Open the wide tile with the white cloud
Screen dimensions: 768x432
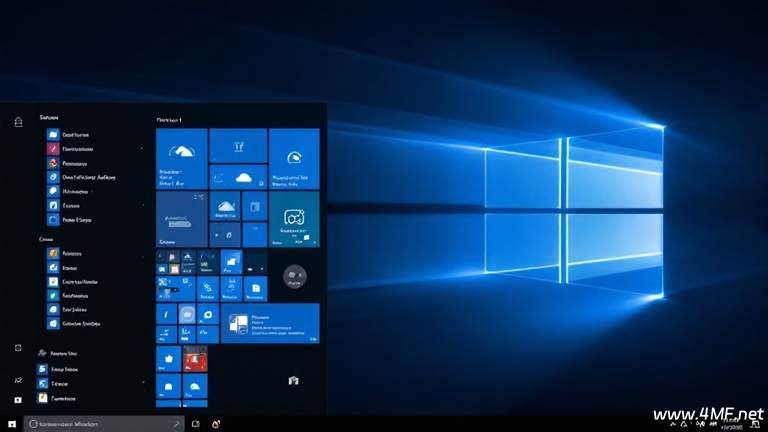tap(238, 177)
